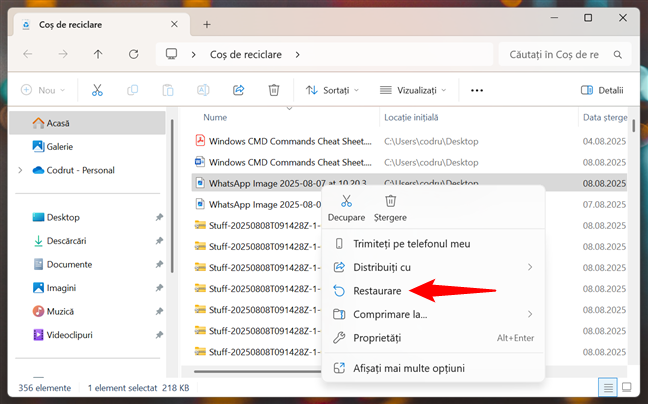Click the Rename icon in toolbar
The height and width of the screenshot is (404, 648).
pos(203,90)
